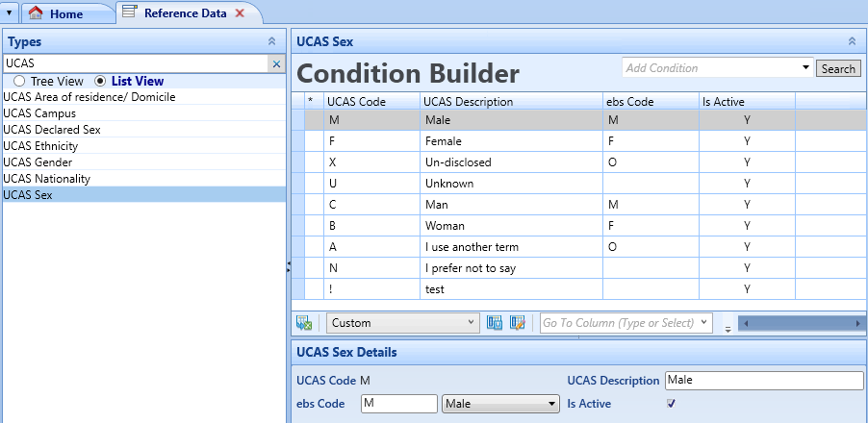Sort by UCAS Code column header
The height and width of the screenshot is (423, 868).
(371, 102)
